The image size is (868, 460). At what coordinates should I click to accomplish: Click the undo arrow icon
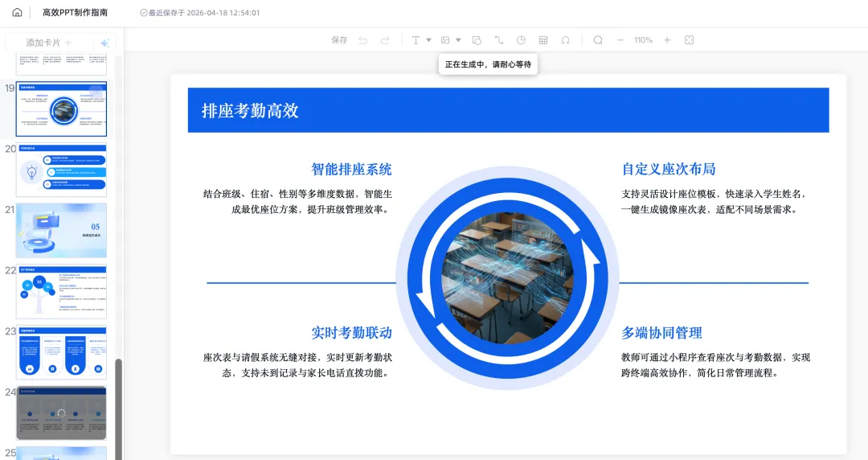tap(362, 40)
